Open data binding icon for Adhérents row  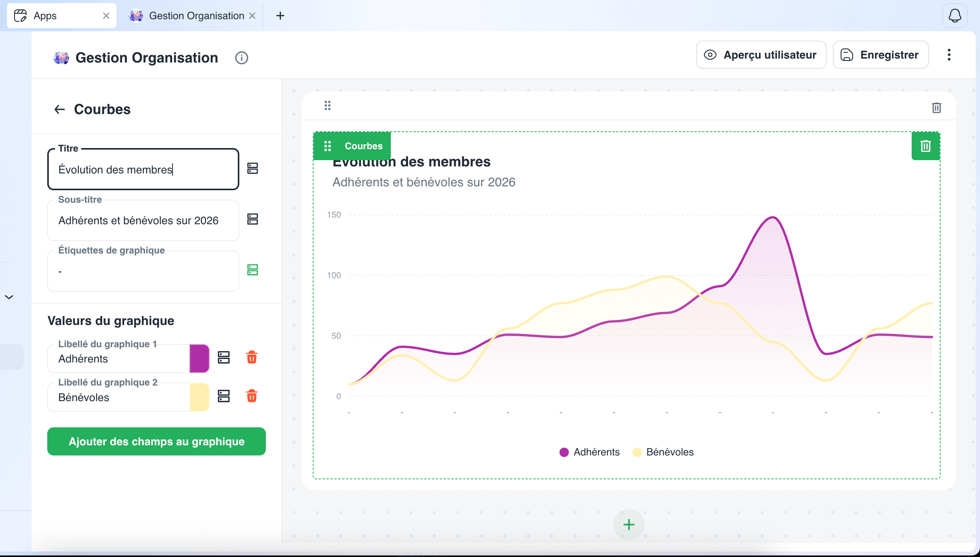(224, 357)
